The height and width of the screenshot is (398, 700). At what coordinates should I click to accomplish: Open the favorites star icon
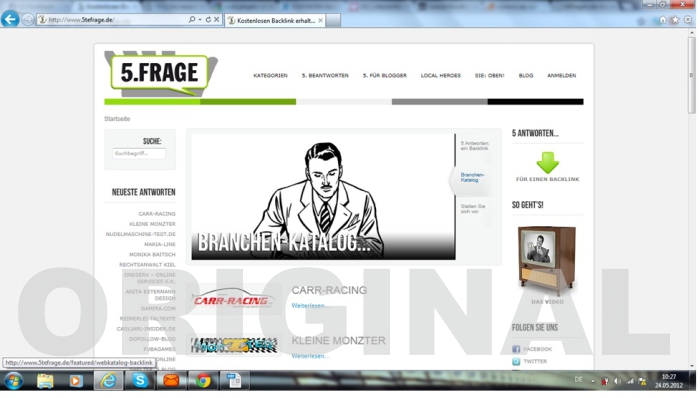pyautogui.click(x=675, y=20)
